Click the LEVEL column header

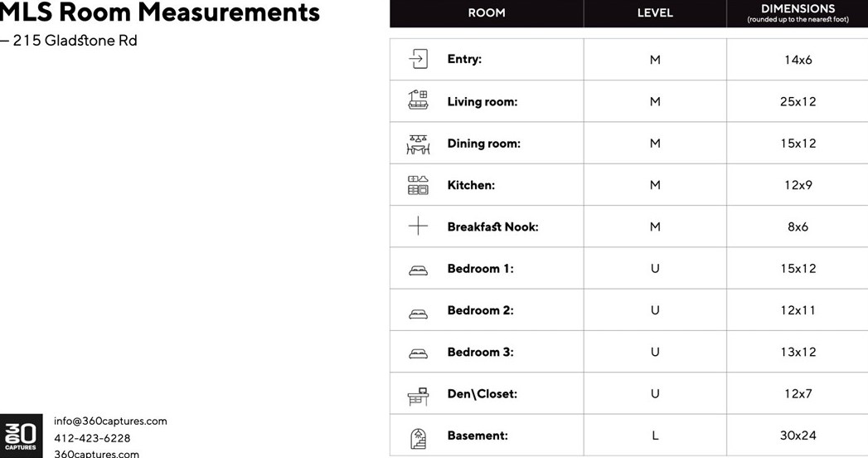click(x=655, y=13)
